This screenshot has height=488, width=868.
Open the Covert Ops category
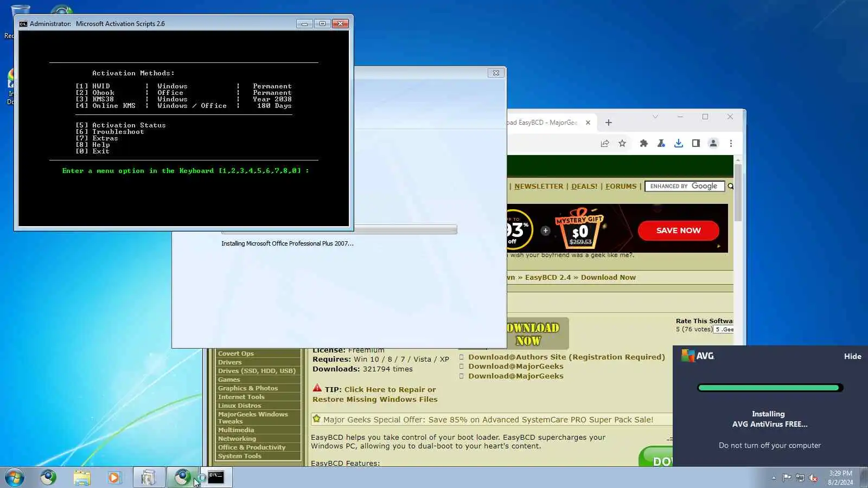tap(236, 354)
